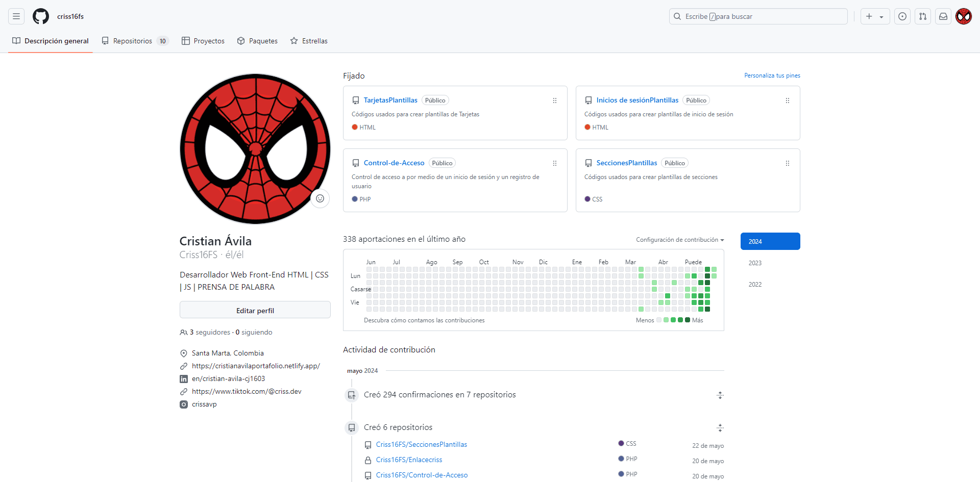980x482 pixels.
Task: Click the repo icon beside Creó 6 repositorios
Action: click(x=352, y=427)
